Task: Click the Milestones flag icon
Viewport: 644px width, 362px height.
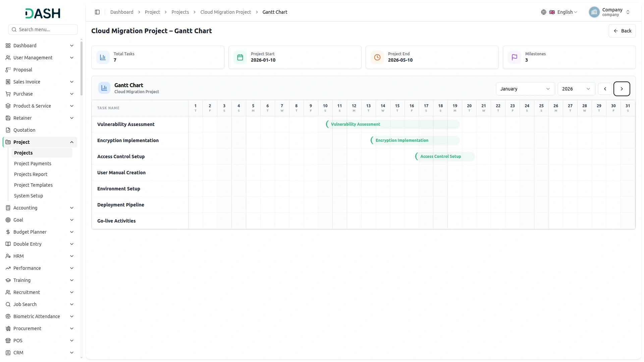Action: (515, 57)
